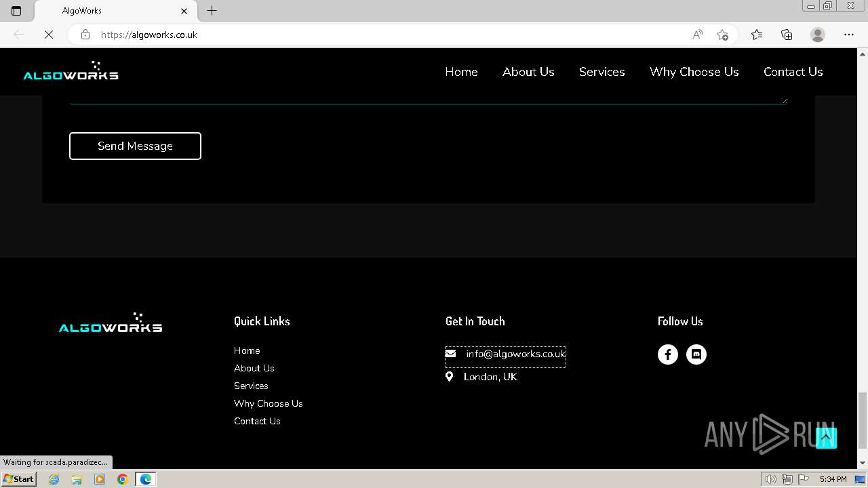This screenshot has height=488, width=868.
Task: Click the scrollbar down arrow
Action: click(862, 463)
